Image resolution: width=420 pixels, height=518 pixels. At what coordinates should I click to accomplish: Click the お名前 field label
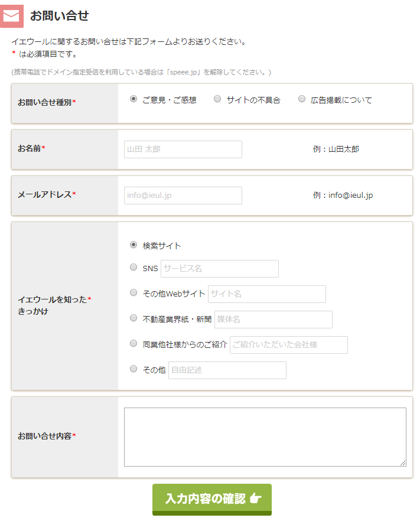click(31, 148)
